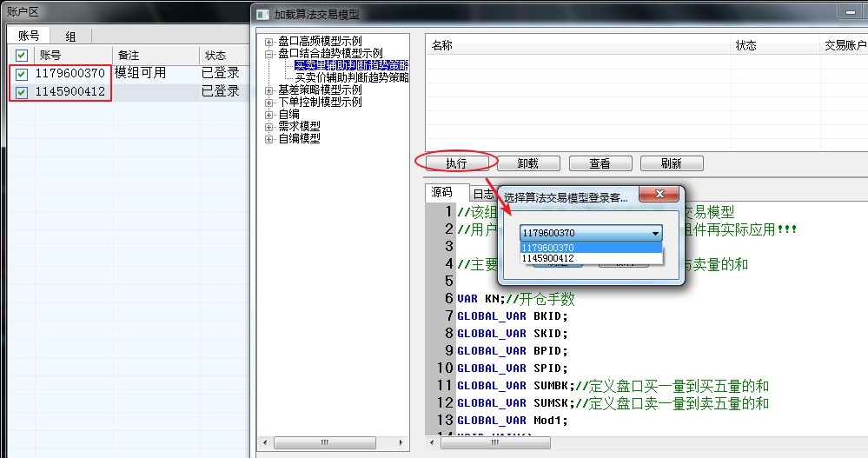The width and height of the screenshot is (868, 458).
Task: Switch to the 组 tab in account area
Action: click(x=70, y=36)
